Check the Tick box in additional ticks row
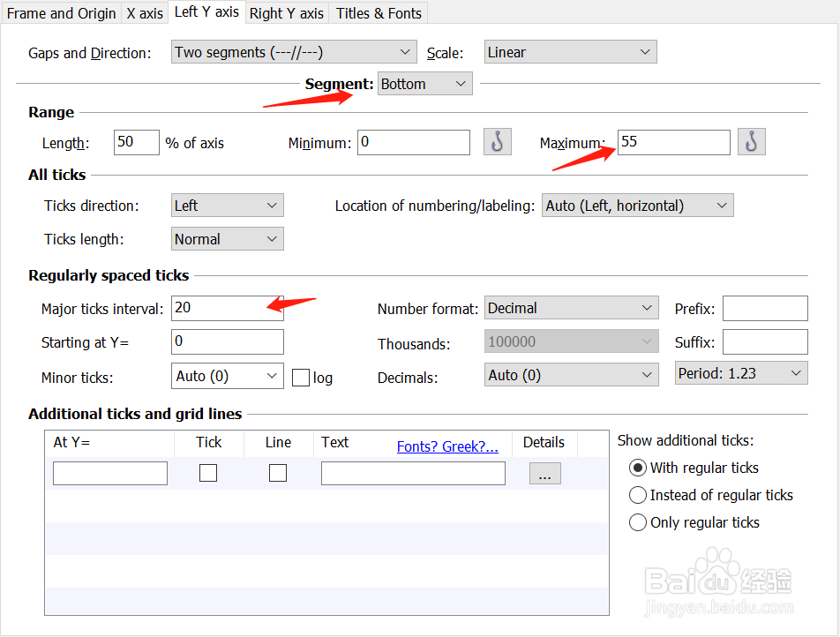 tap(208, 473)
